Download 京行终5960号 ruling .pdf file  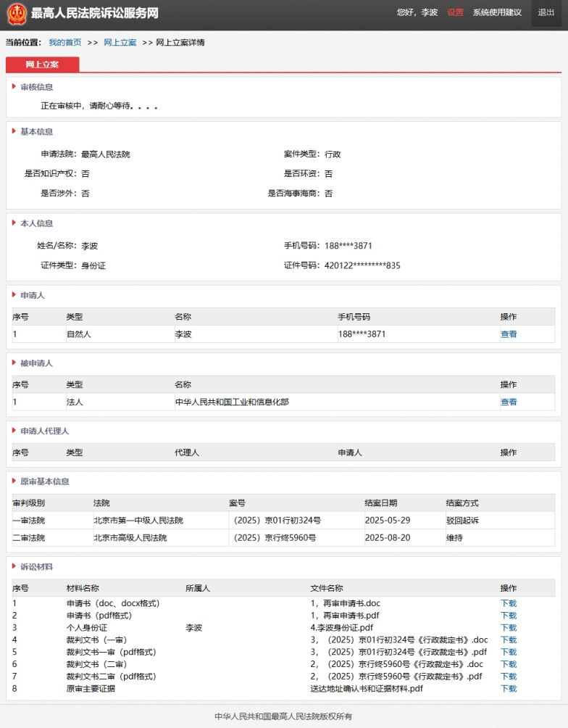pyautogui.click(x=509, y=677)
